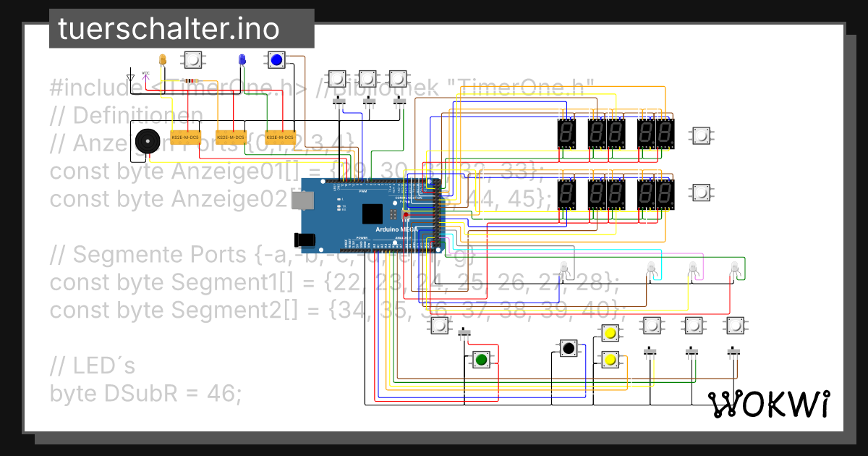
Task: Select single-digit seven-segment display in upper row
Action: point(566,134)
